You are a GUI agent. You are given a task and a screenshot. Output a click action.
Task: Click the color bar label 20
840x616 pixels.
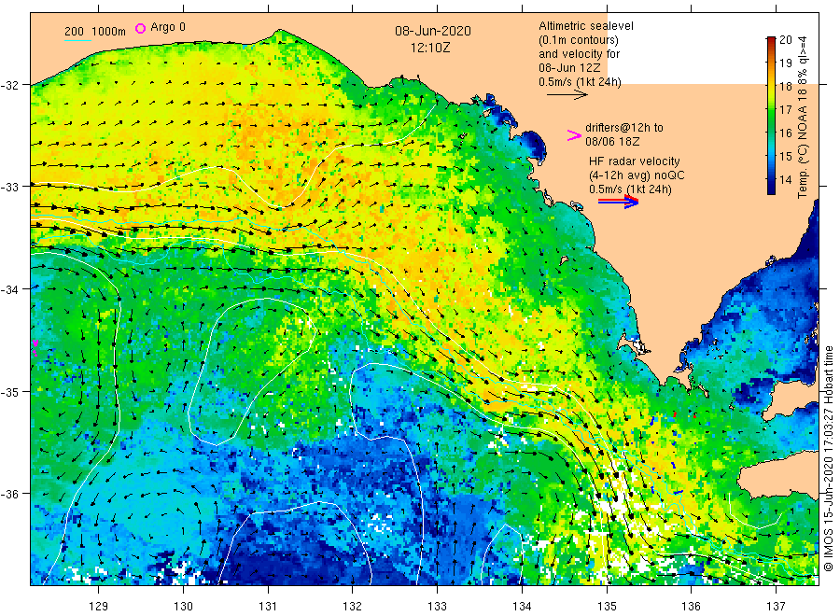coord(785,39)
